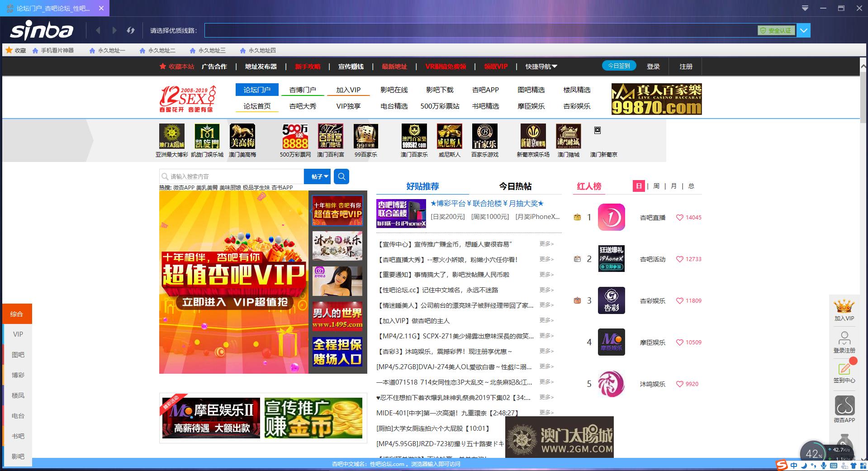This screenshot has height=471, width=868.
Task: Switch to the 今日热帖 tab
Action: pos(515,186)
